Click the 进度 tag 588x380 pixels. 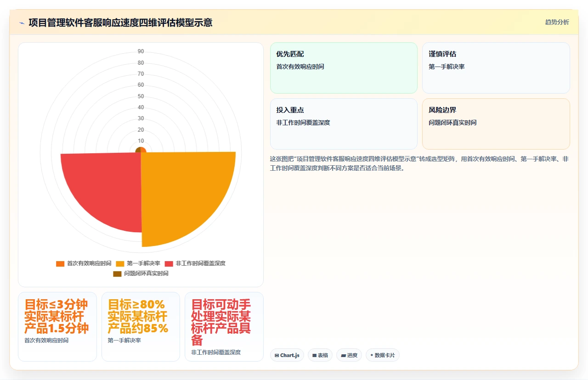[x=349, y=355]
